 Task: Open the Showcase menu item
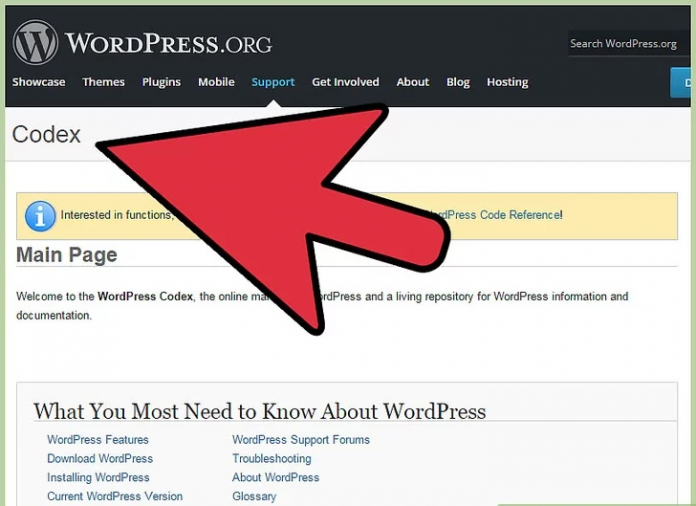coord(39,82)
